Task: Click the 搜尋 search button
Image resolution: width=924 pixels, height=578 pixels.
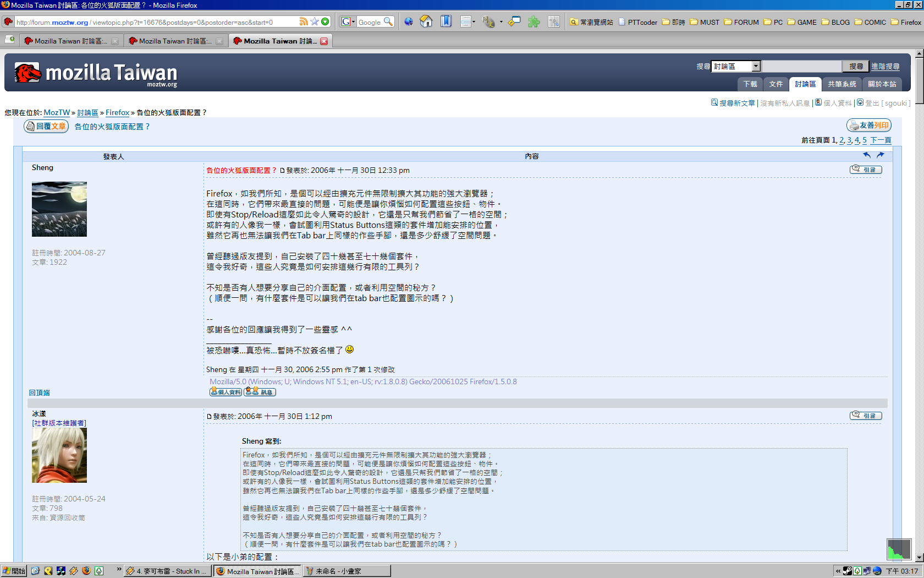Action: click(x=856, y=66)
